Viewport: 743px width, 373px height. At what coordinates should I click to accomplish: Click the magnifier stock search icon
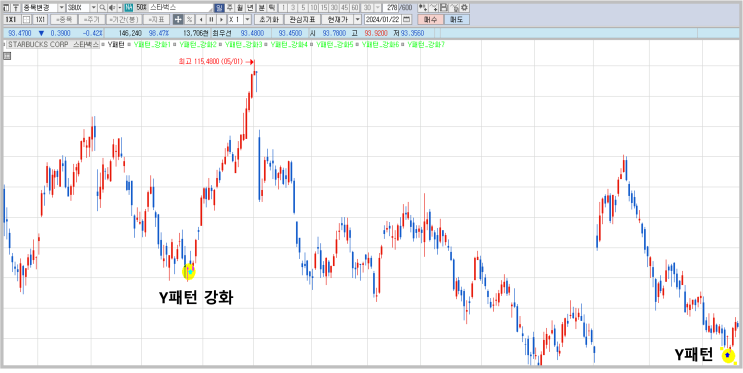[x=102, y=8]
